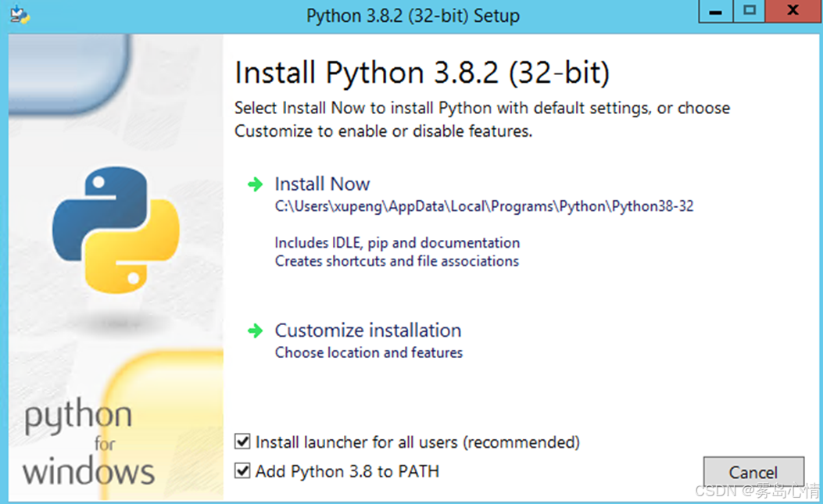Click the Includes IDLE, pip and documentation text
This screenshot has width=823, height=504.
(x=397, y=242)
